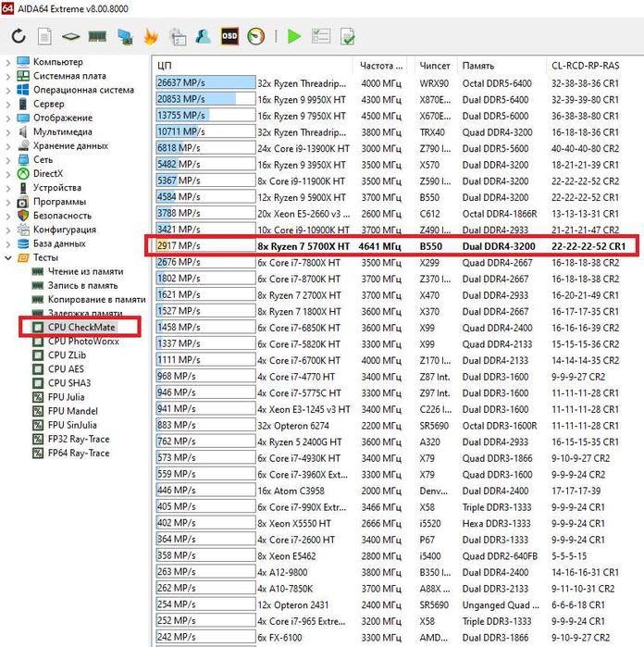Expand the Системная плата tree node
The width and height of the screenshot is (644, 647).
point(7,76)
